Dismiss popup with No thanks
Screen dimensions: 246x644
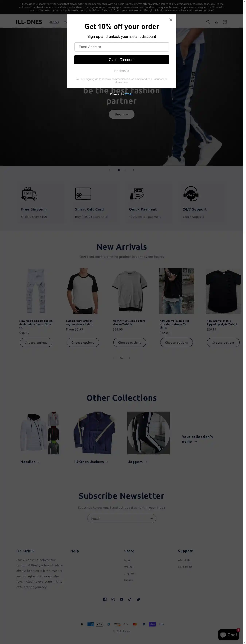coord(122,71)
